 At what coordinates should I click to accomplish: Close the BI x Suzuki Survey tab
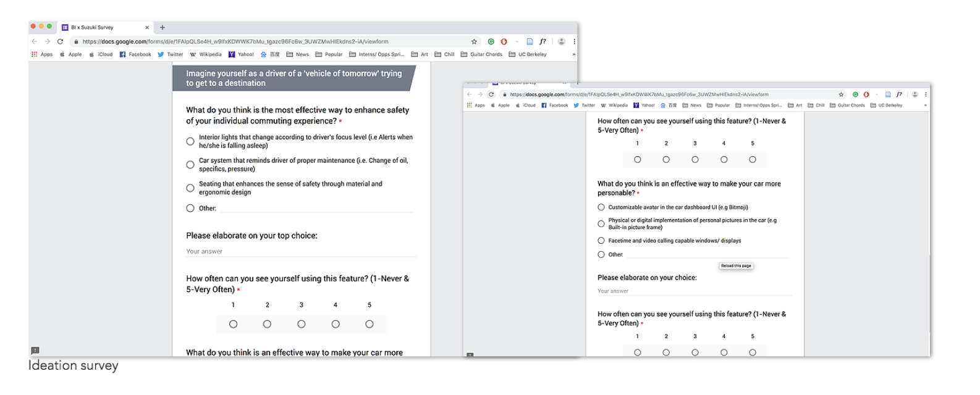[147, 27]
